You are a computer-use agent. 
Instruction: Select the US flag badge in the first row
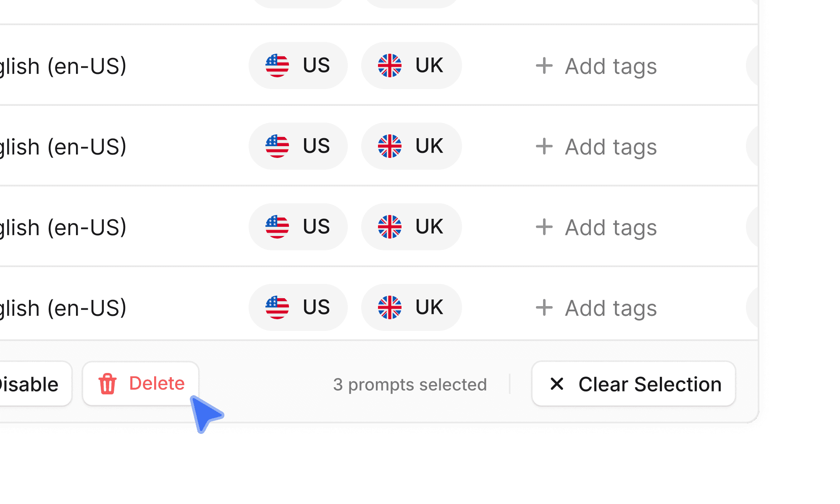tap(298, 66)
